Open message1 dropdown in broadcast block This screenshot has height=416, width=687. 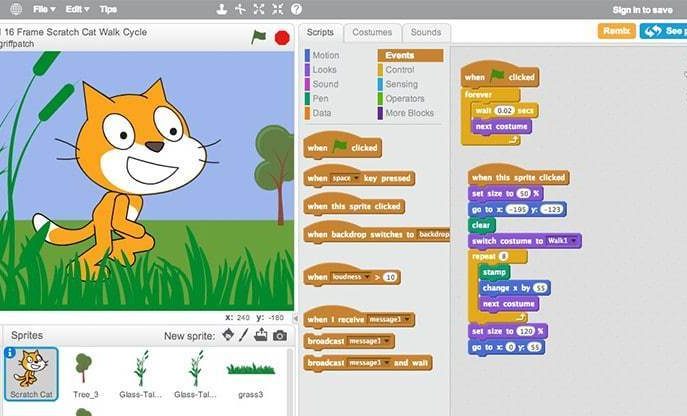coord(369,341)
